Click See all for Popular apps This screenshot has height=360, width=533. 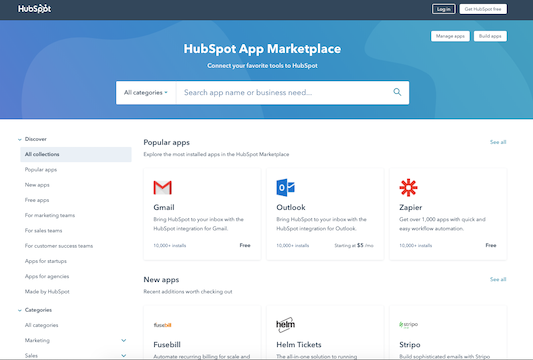498,142
